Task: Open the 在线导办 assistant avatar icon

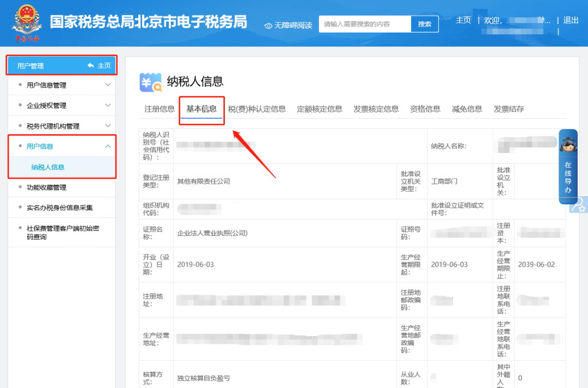Action: [568, 144]
